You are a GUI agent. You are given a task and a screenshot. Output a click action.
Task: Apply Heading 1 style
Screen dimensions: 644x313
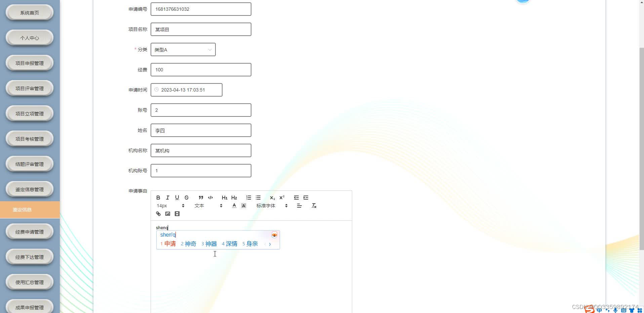point(225,198)
